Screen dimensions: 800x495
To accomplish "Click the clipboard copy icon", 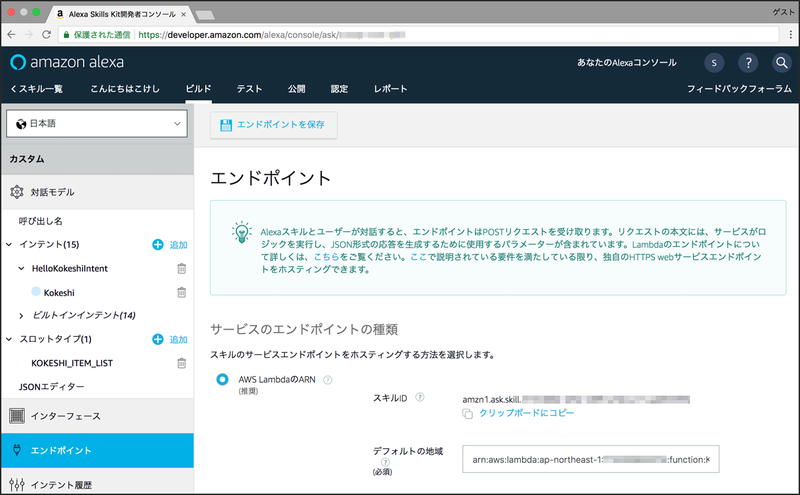I will click(x=467, y=414).
